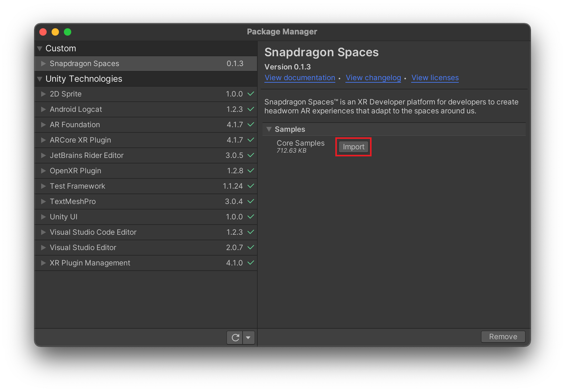The width and height of the screenshot is (565, 392).
Task: Expand the Test Framework package arrow
Action: [43, 186]
